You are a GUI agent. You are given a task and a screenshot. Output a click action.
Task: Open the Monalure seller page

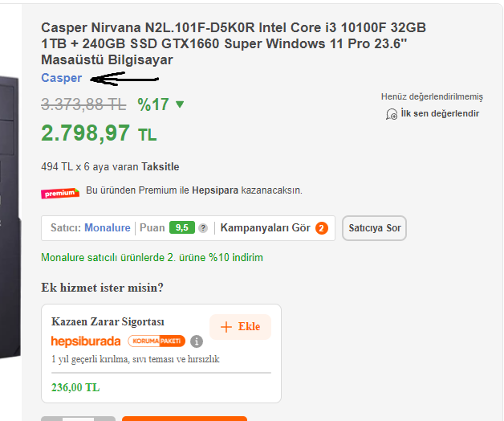tap(108, 228)
